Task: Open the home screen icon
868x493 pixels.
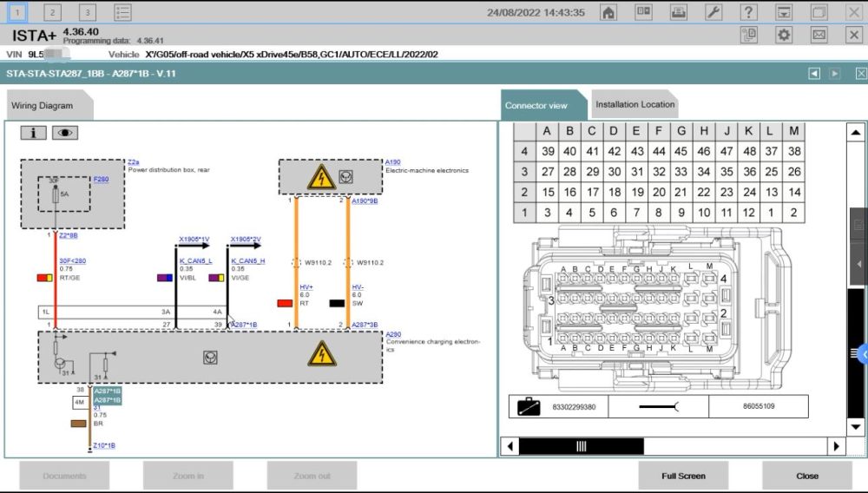Action: pyautogui.click(x=608, y=12)
